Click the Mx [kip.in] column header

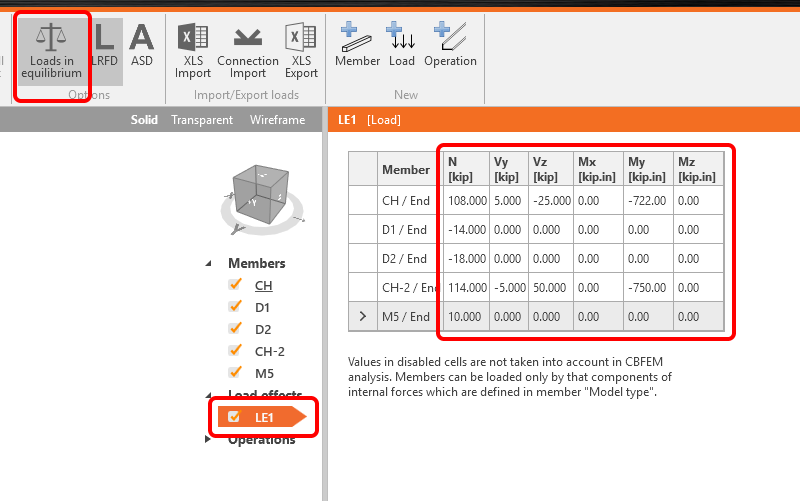tap(598, 169)
